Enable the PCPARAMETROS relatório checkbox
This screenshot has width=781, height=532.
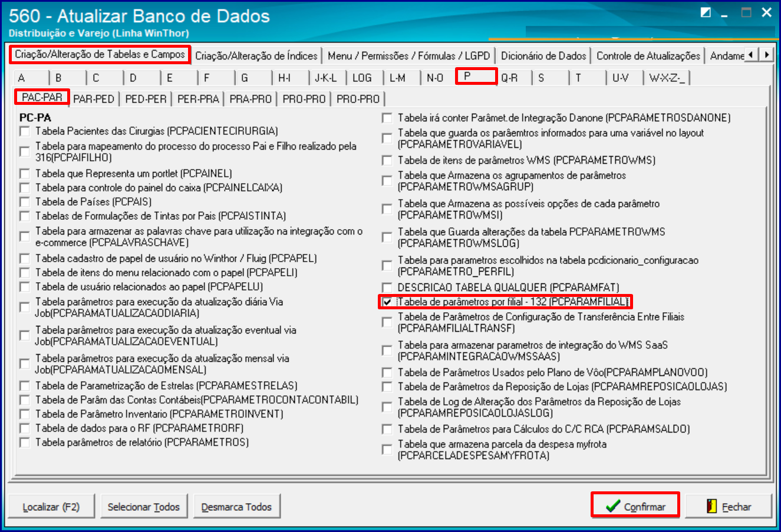pos(25,442)
